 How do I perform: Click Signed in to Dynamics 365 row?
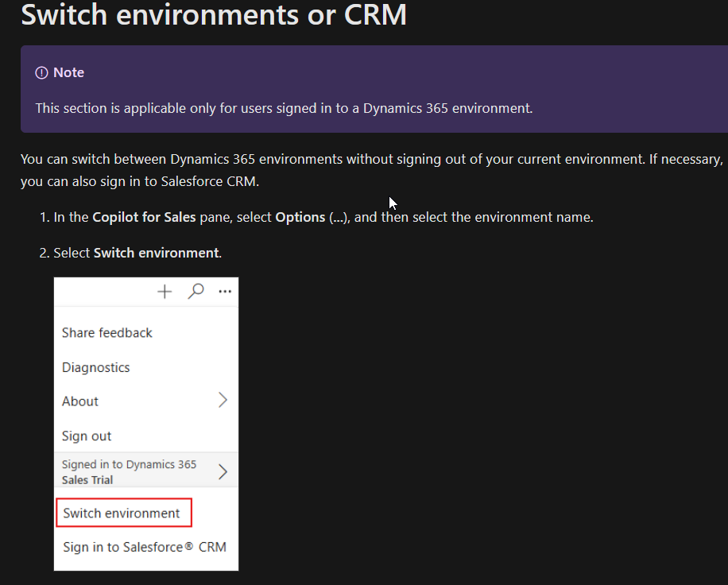146,470
